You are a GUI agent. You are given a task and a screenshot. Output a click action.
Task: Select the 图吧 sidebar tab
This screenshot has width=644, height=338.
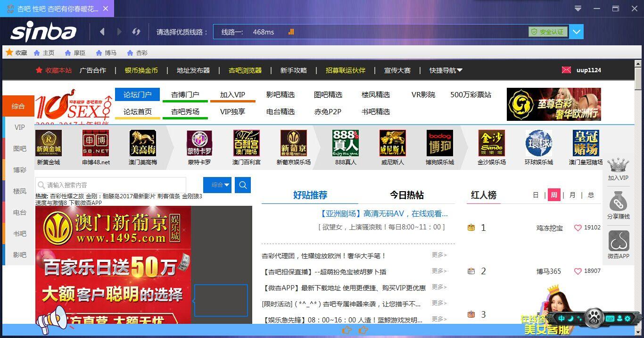tap(19, 148)
